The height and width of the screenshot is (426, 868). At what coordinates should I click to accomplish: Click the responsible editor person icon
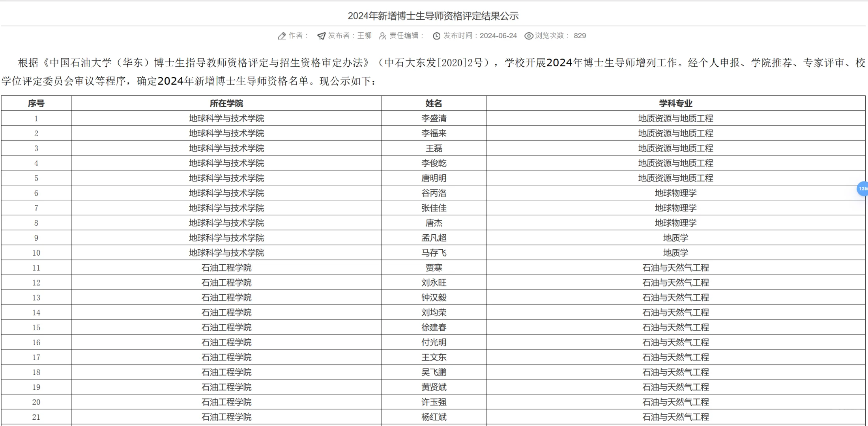tap(382, 36)
